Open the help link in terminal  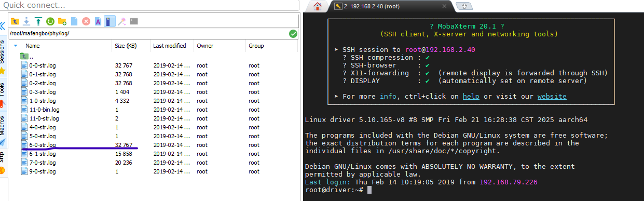[x=471, y=97]
